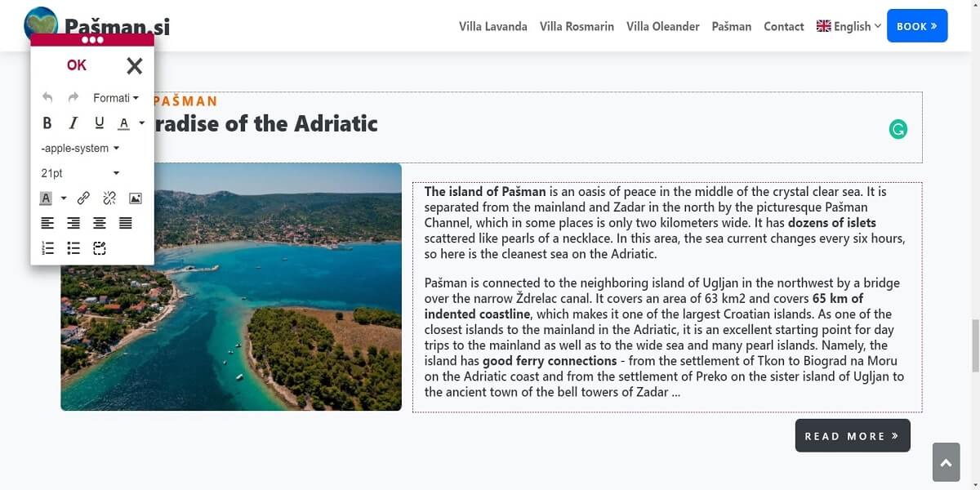The width and height of the screenshot is (980, 490).
Task: Click the remove link icon
Action: pyautogui.click(x=109, y=198)
